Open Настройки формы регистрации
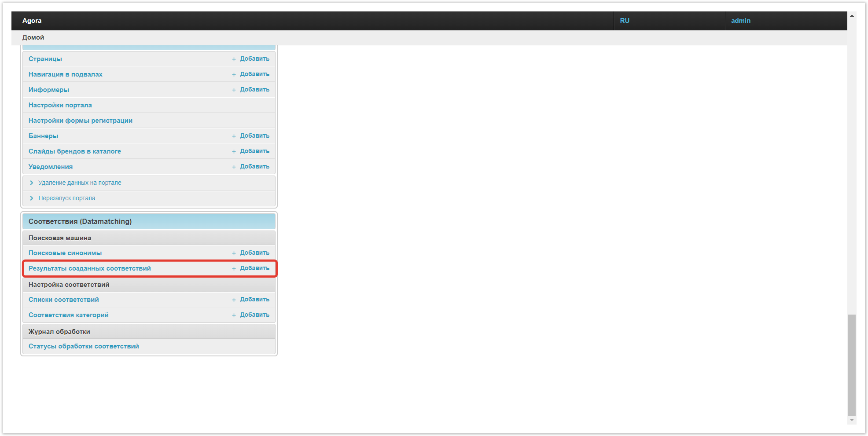This screenshot has width=868, height=436. 80,121
